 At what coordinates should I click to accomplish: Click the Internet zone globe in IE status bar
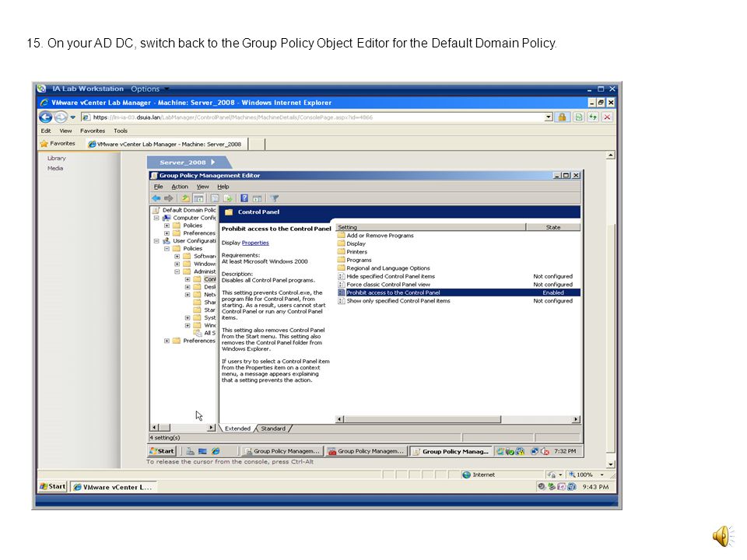pos(466,474)
